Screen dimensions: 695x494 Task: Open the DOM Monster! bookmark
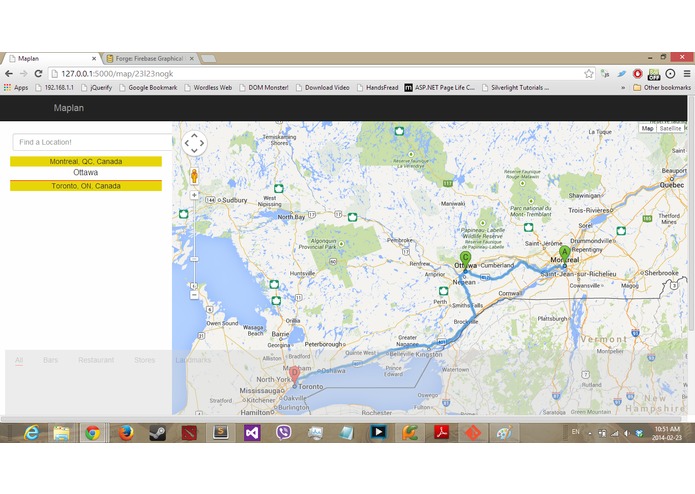point(264,88)
